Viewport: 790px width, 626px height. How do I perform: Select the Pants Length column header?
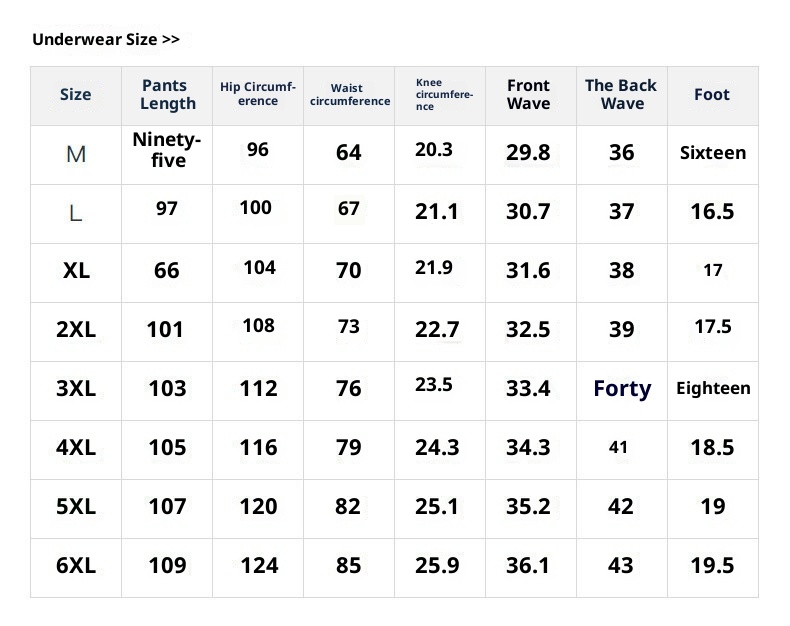tap(167, 95)
